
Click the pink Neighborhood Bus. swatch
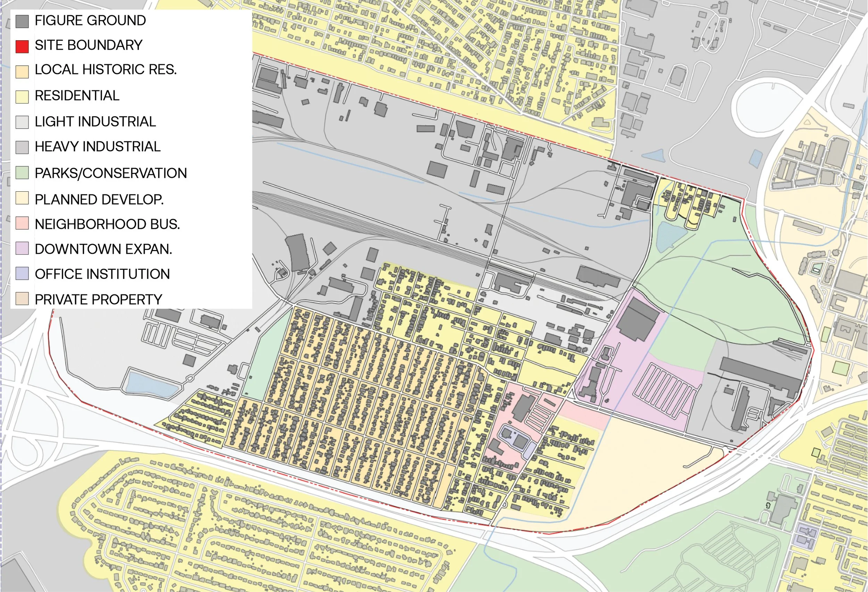[22, 223]
